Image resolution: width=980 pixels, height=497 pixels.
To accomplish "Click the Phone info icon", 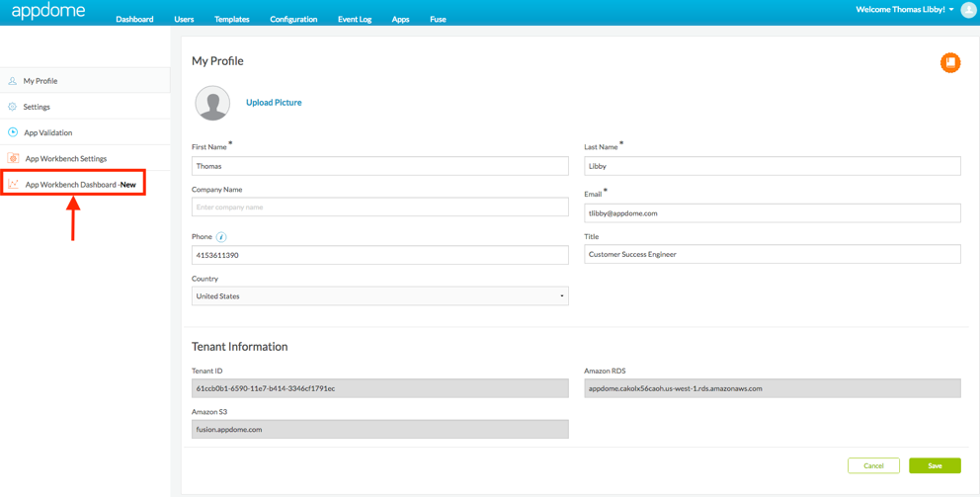I will 221,237.
